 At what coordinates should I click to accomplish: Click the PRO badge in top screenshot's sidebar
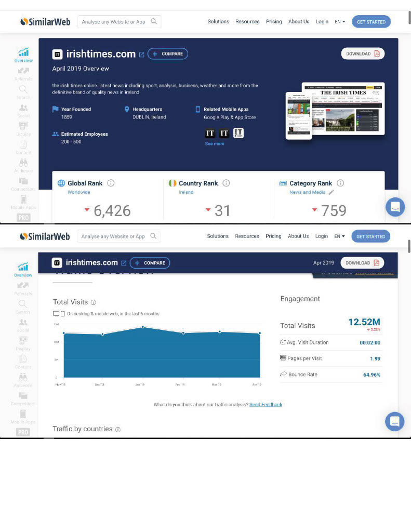[x=23, y=218]
